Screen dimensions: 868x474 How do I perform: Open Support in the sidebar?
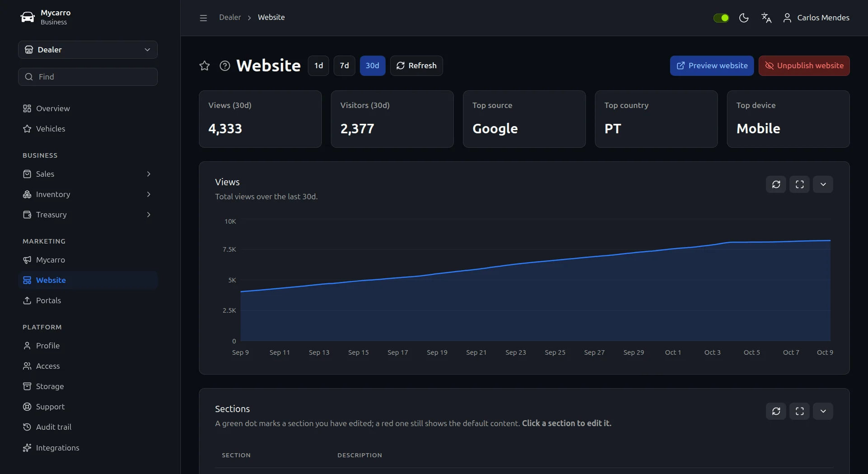[88, 407]
